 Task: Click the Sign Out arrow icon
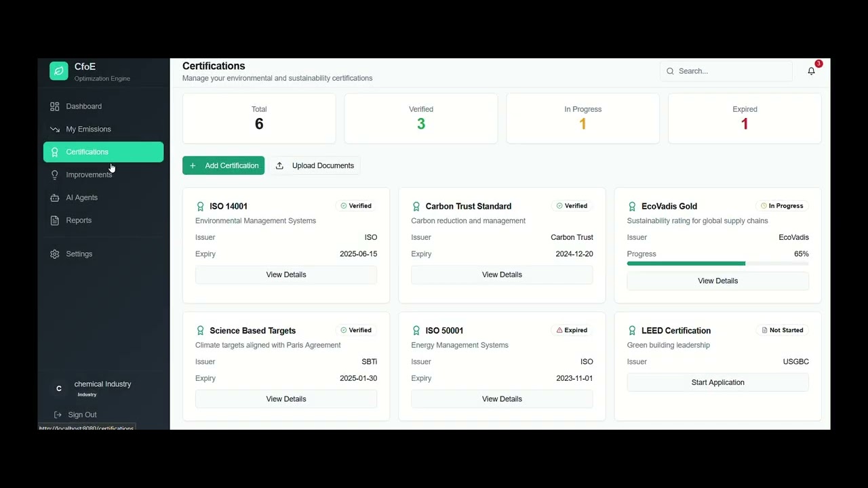(x=58, y=415)
